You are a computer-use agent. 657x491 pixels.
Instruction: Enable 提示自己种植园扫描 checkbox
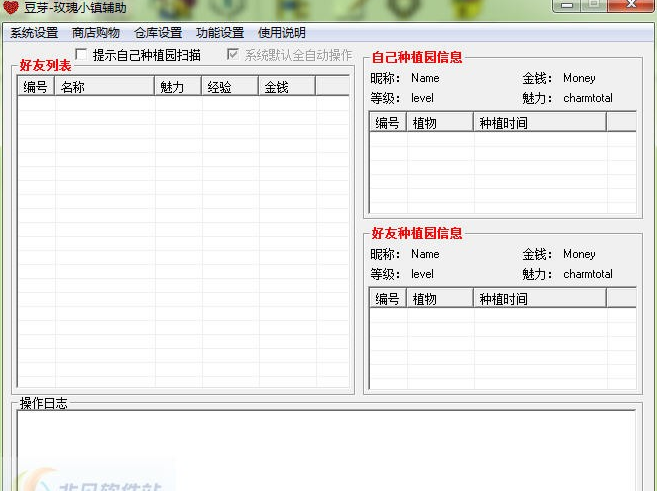point(82,55)
